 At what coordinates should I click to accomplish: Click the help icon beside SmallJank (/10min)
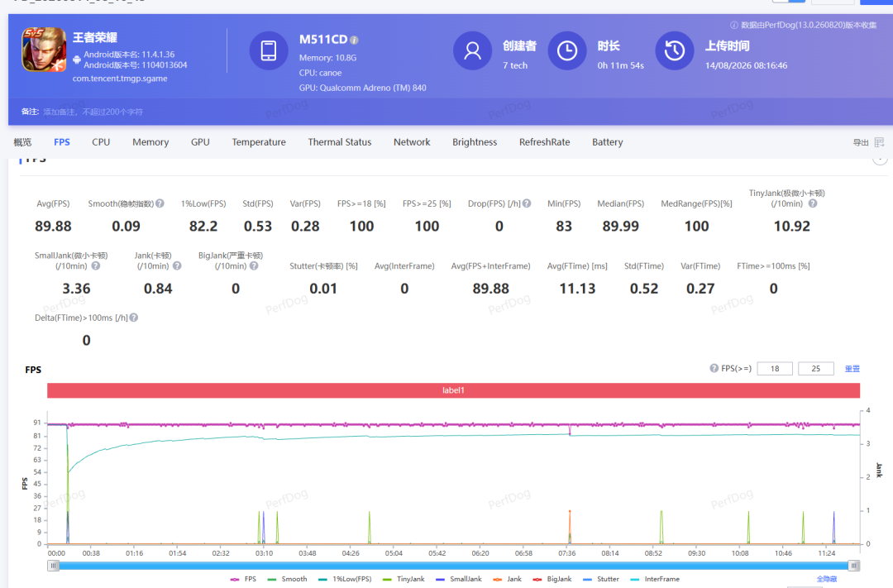coord(96,265)
